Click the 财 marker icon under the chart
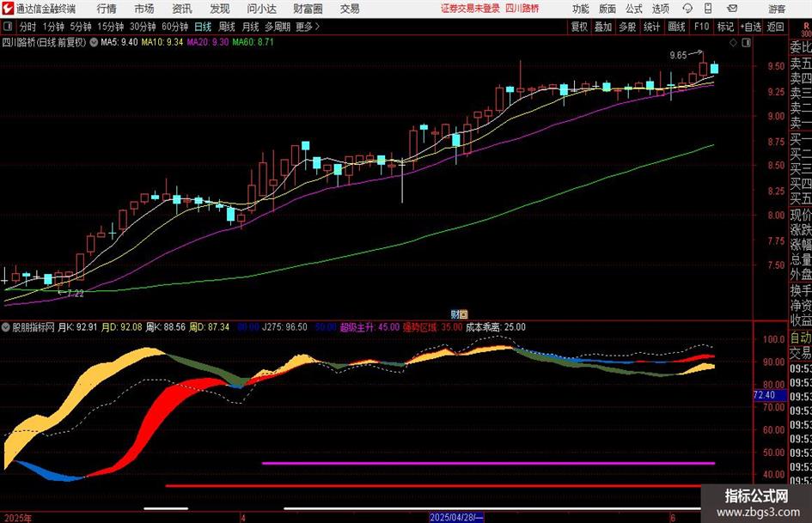Image resolution: width=812 pixels, height=523 pixels. tap(455, 314)
